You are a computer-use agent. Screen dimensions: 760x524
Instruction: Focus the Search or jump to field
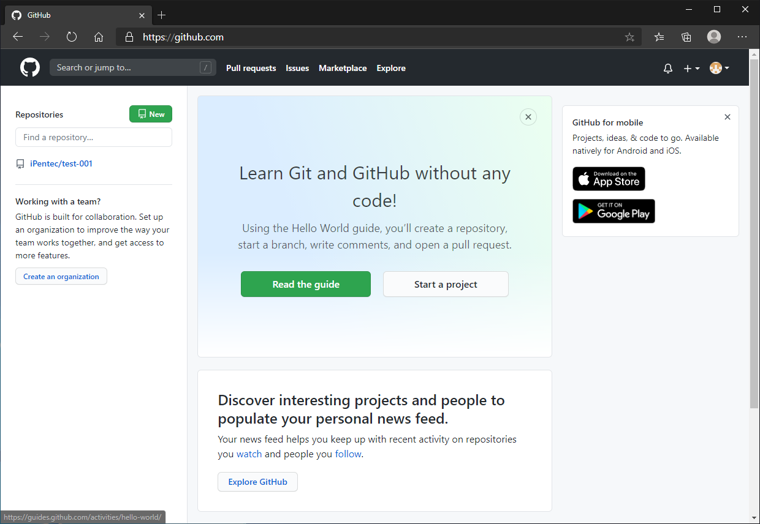(x=133, y=68)
